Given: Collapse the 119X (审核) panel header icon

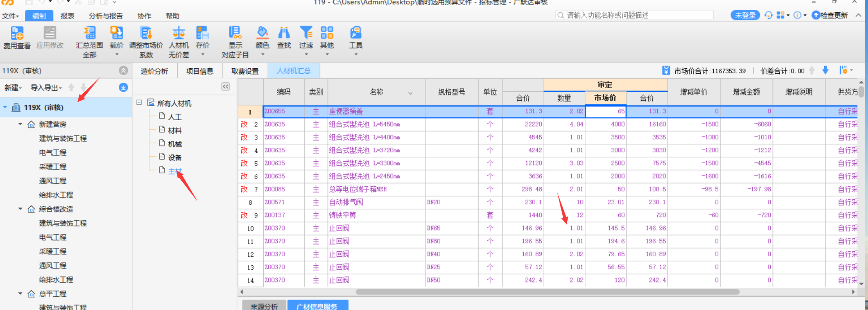Looking at the screenshot, I should [x=123, y=70].
